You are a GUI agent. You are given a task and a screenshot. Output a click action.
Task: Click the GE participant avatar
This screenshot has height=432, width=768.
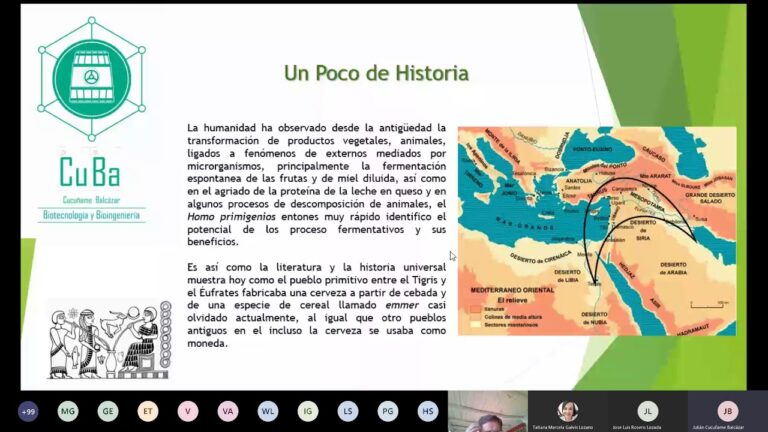(108, 411)
